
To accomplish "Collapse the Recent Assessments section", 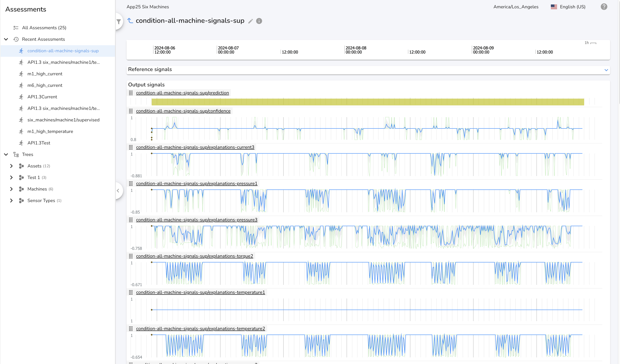I will [6, 39].
